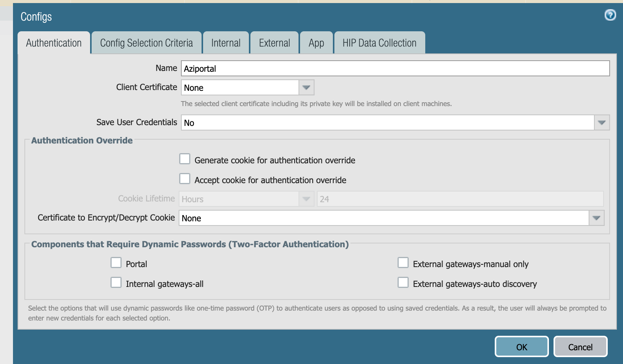623x364 pixels.
Task: Check External gateways-manual only option
Action: tap(403, 263)
